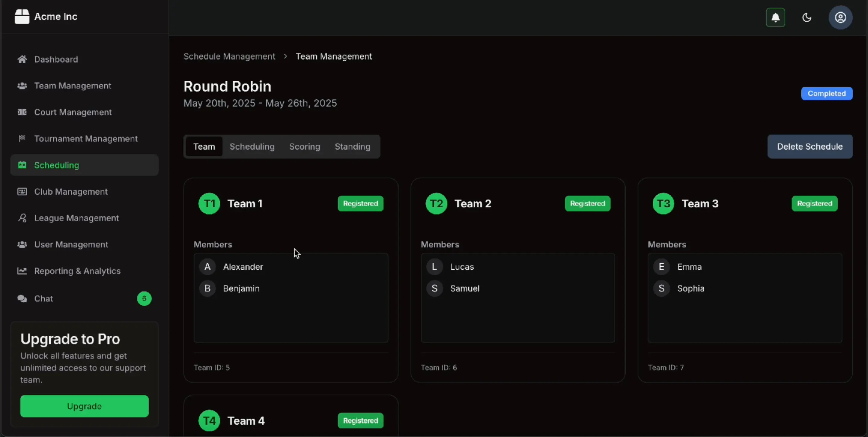Open the notifications bell icon
This screenshot has width=868, height=437.
(x=775, y=17)
